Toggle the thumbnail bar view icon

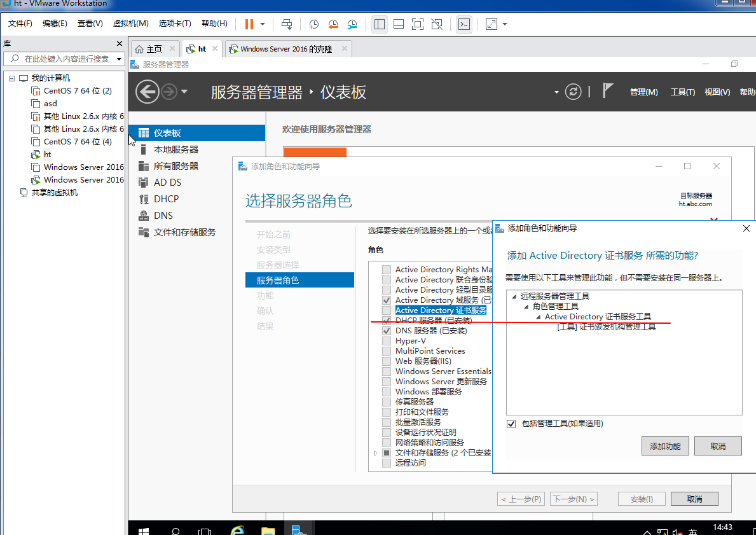399,24
